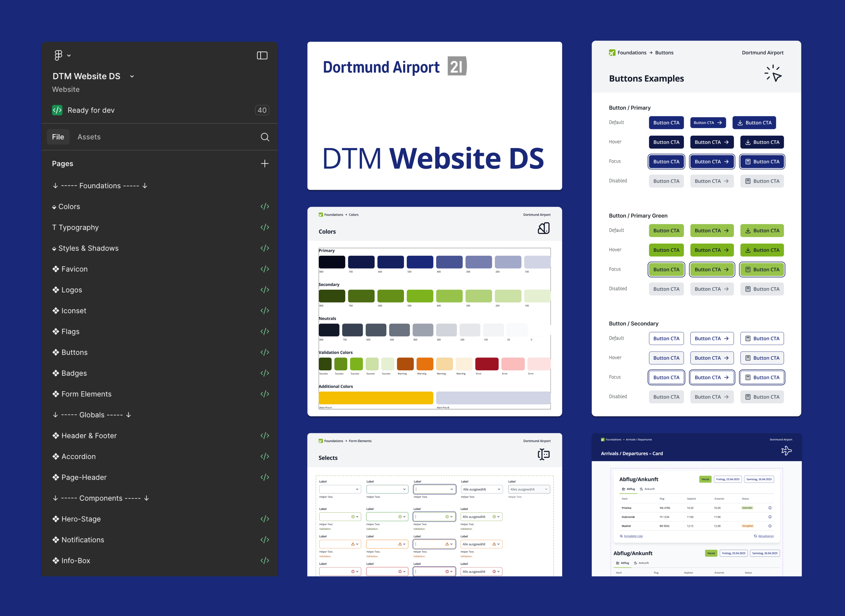This screenshot has height=616, width=845.
Task: Expand the Figma menu chevron
Action: (x=69, y=56)
